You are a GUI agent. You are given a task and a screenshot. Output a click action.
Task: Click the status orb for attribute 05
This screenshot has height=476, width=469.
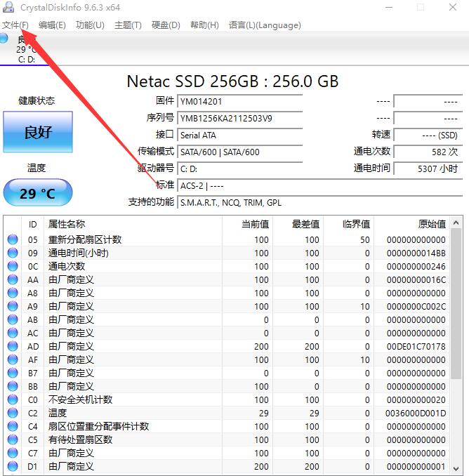(13, 239)
